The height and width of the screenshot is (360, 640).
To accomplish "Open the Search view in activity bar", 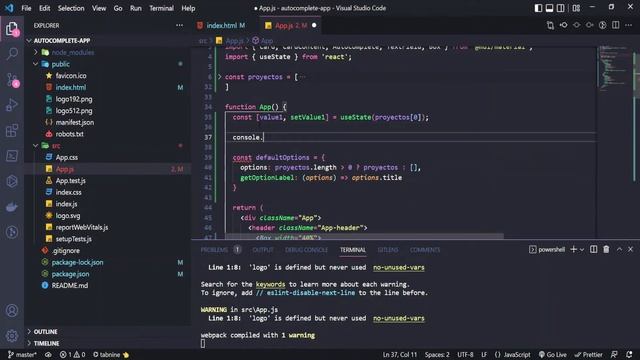I will pyautogui.click(x=12, y=53).
